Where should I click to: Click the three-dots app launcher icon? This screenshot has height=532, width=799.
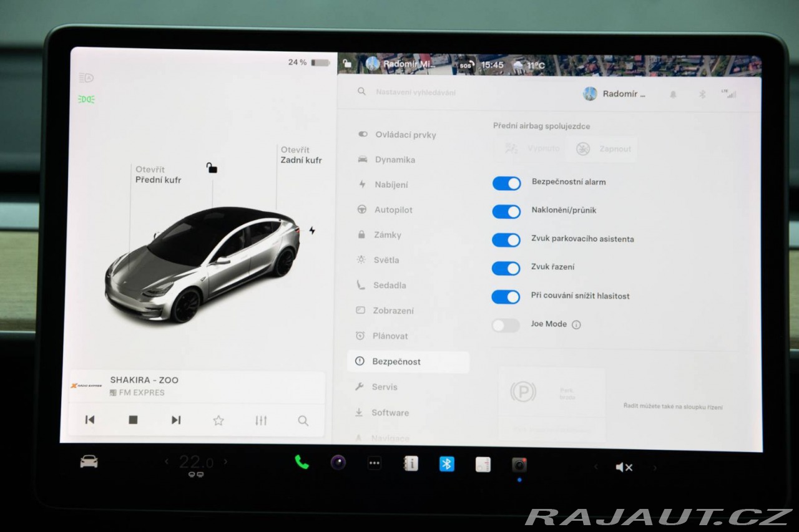[374, 463]
